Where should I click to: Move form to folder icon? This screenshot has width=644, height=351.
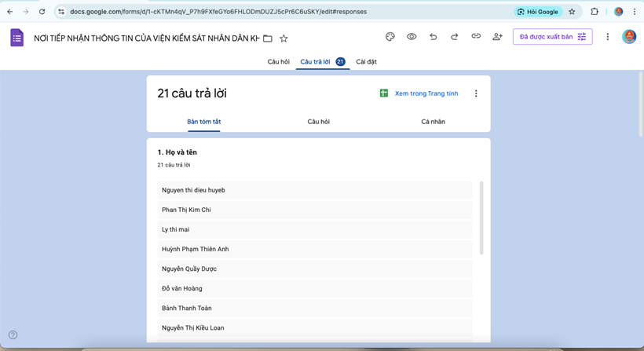pyautogui.click(x=268, y=38)
